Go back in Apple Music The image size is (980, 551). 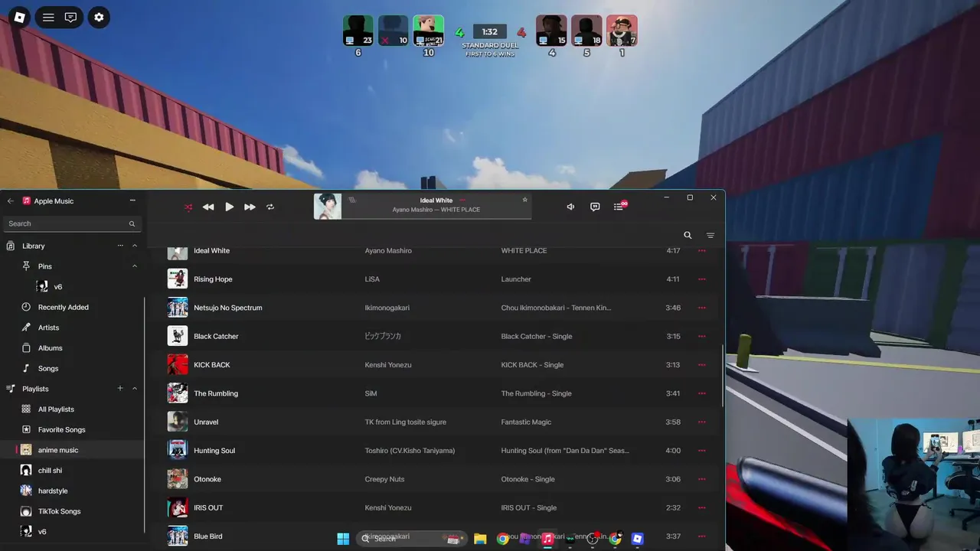[11, 201]
